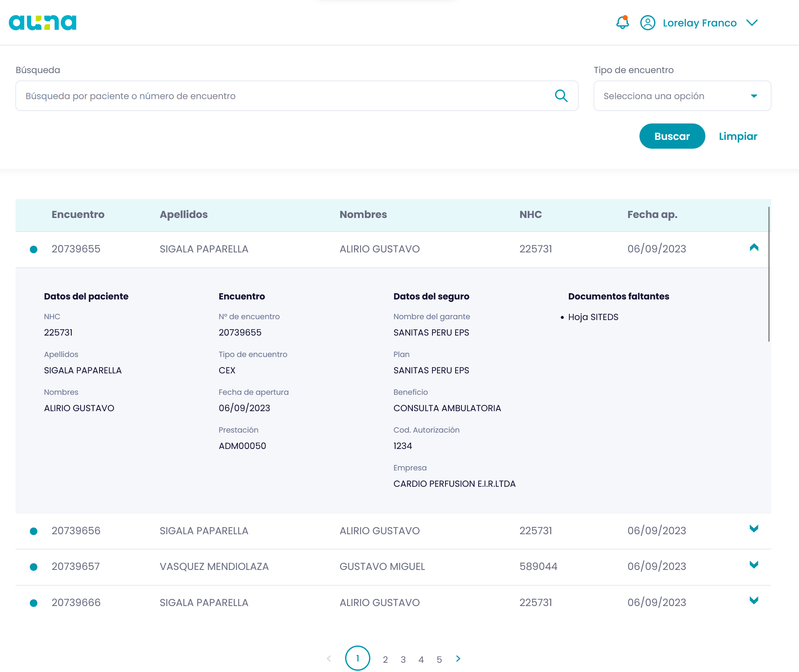Select page 5 in pagination
Viewport: 799px width, 672px height.
coord(439,659)
